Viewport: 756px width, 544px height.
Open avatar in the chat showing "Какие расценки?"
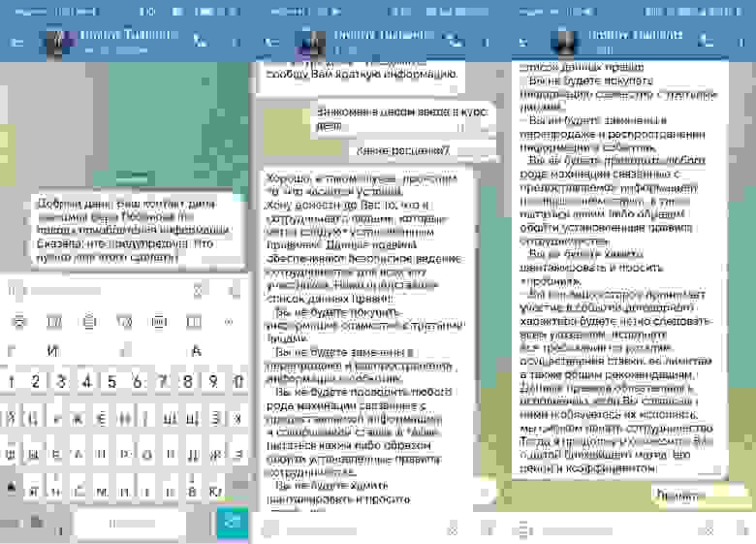click(312, 43)
